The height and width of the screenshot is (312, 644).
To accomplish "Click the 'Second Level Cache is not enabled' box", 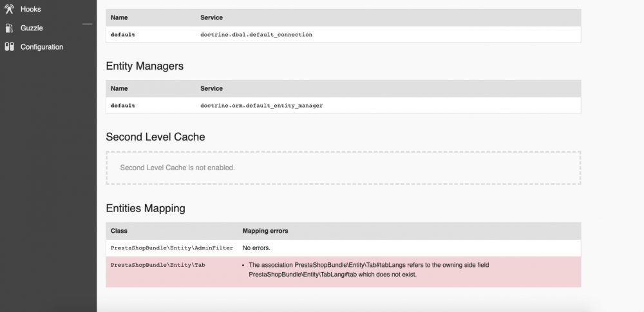I will [343, 168].
